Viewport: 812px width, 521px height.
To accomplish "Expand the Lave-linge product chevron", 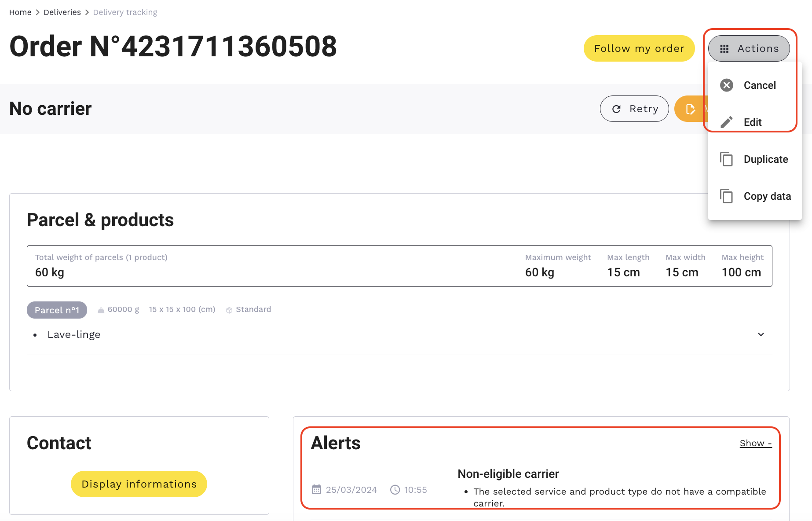I will tap(761, 334).
